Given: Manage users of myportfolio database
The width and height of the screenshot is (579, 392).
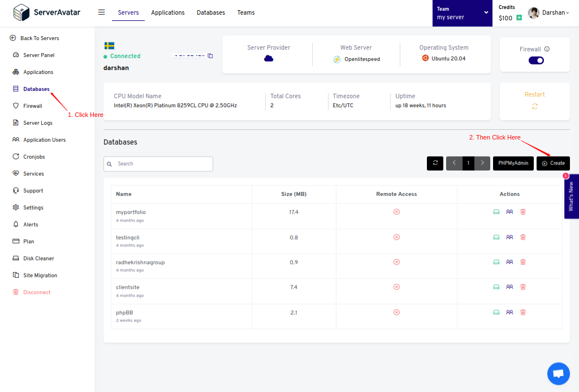Looking at the screenshot, I should pos(509,212).
